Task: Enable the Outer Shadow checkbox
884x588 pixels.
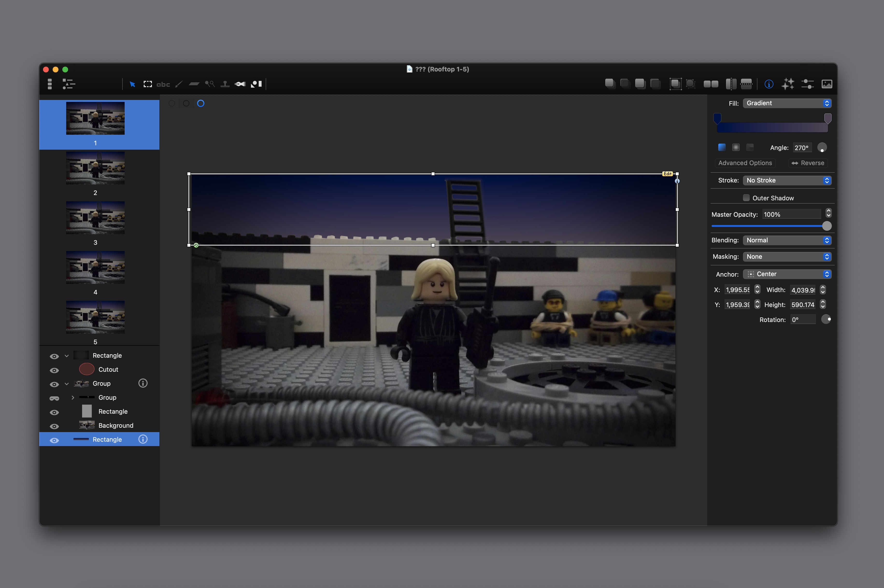Action: click(746, 198)
